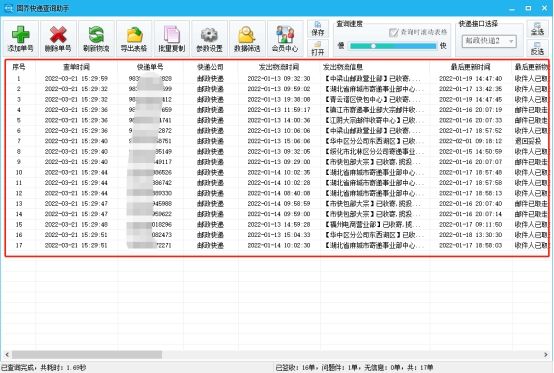554x373 pixels.
Task: Click the application icon in title bar
Action: [x=8, y=8]
